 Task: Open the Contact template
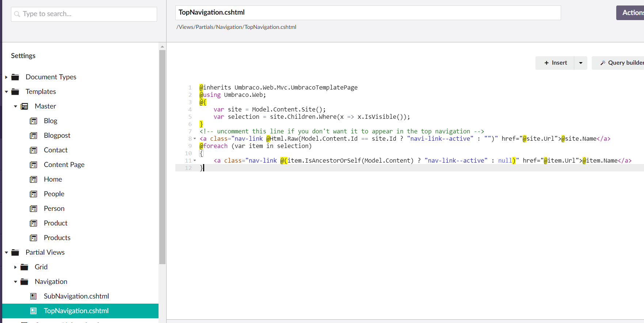pos(56,150)
